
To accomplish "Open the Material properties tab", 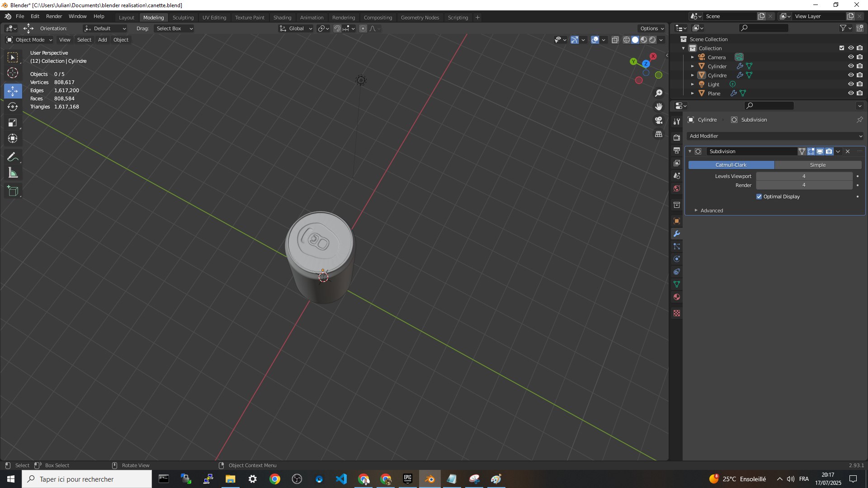I will 677,297.
